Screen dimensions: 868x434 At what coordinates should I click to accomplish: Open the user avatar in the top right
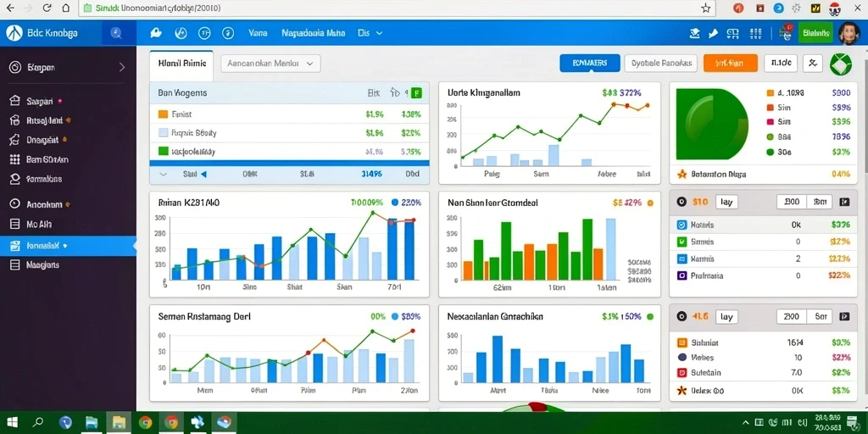849,33
